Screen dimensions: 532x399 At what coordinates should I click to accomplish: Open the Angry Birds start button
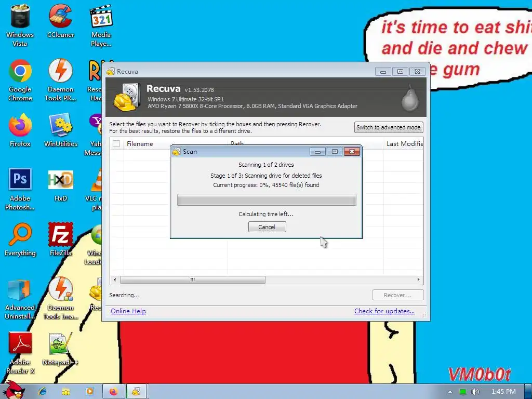tap(14, 390)
